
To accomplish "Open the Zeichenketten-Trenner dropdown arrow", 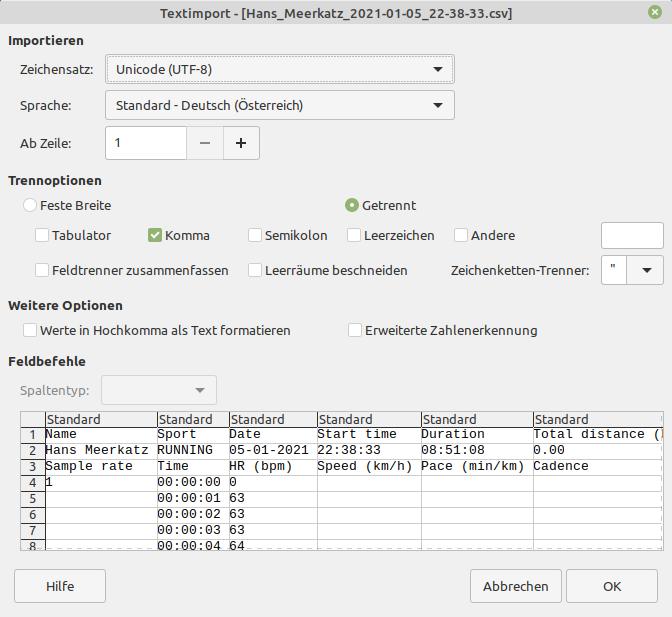I will 645,270.
